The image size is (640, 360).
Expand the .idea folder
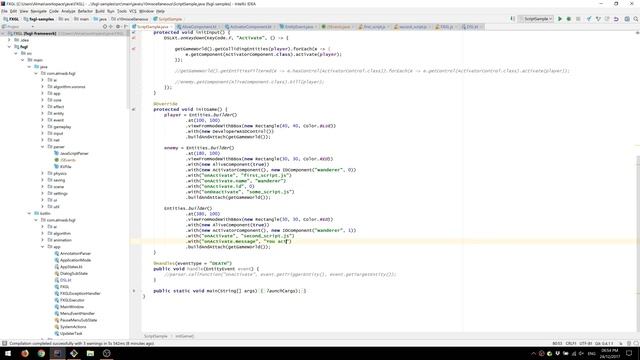tap(9, 40)
